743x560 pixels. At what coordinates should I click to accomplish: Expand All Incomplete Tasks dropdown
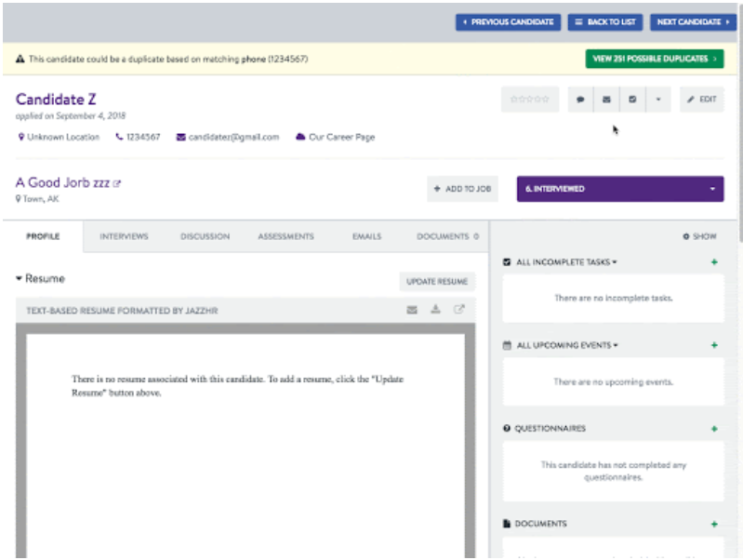[566, 261]
